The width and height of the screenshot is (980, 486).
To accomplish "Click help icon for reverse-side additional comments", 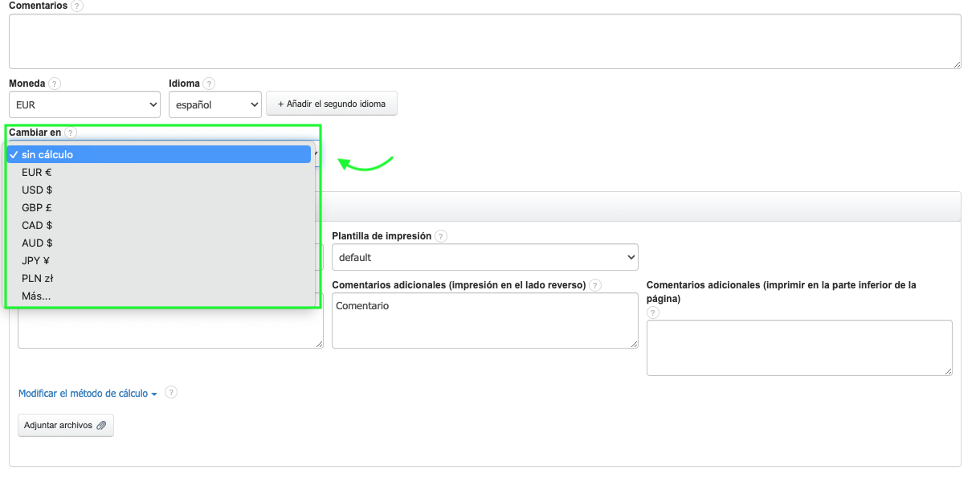I will tap(594, 285).
